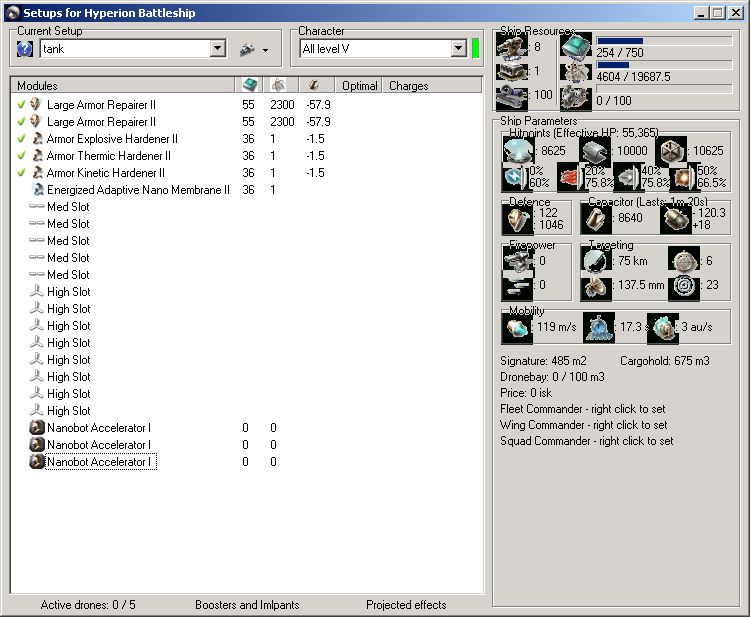Click the EM resistance icon
Screen dimensions: 750x617
pyautogui.click(x=515, y=176)
